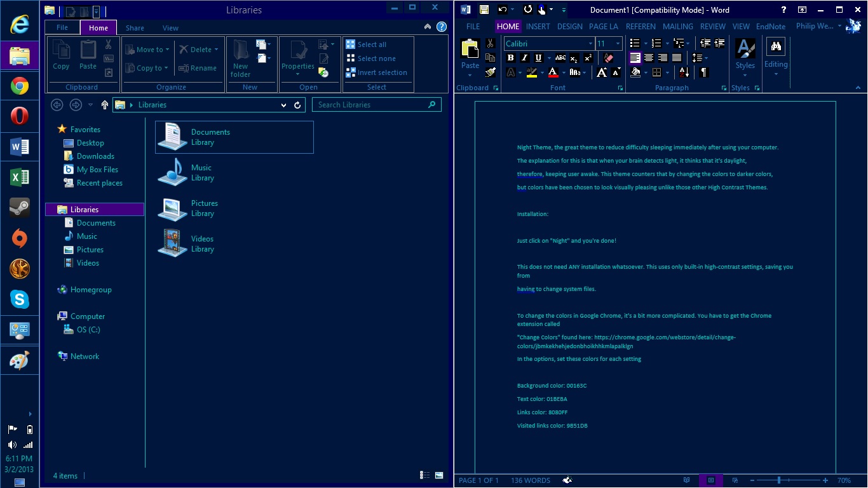
Task: Switch to the View tab in Explorer
Action: click(x=170, y=28)
